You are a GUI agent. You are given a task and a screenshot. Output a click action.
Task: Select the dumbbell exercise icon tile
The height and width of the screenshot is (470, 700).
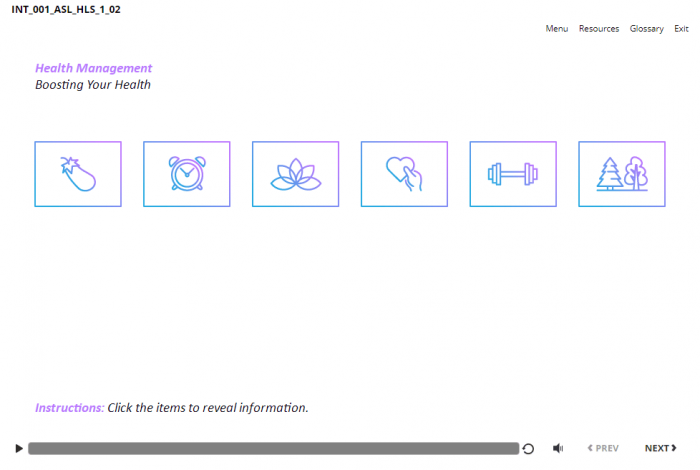pos(513,174)
